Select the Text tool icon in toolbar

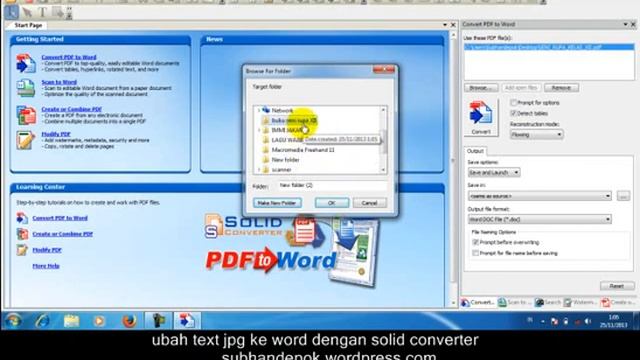(42, 12)
